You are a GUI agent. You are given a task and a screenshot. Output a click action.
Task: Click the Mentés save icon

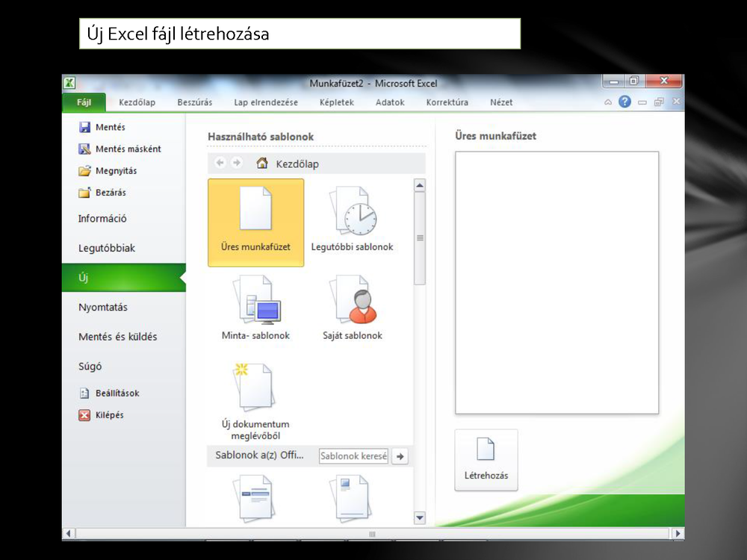[x=85, y=127]
